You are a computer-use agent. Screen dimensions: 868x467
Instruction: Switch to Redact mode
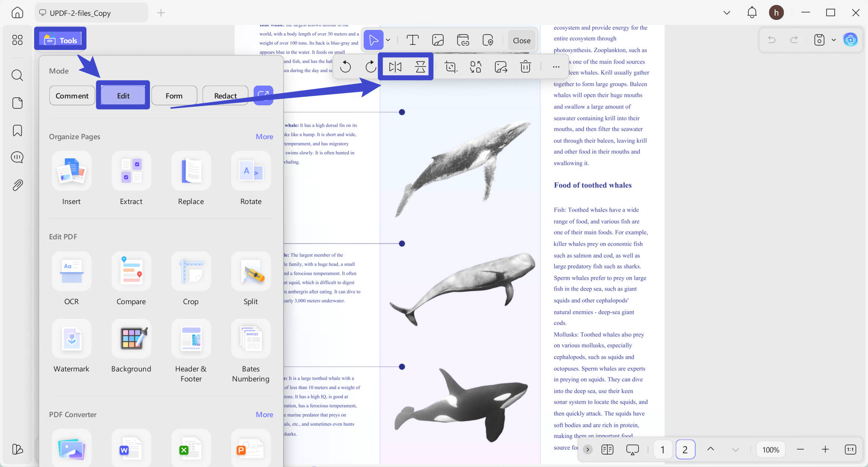tap(225, 96)
